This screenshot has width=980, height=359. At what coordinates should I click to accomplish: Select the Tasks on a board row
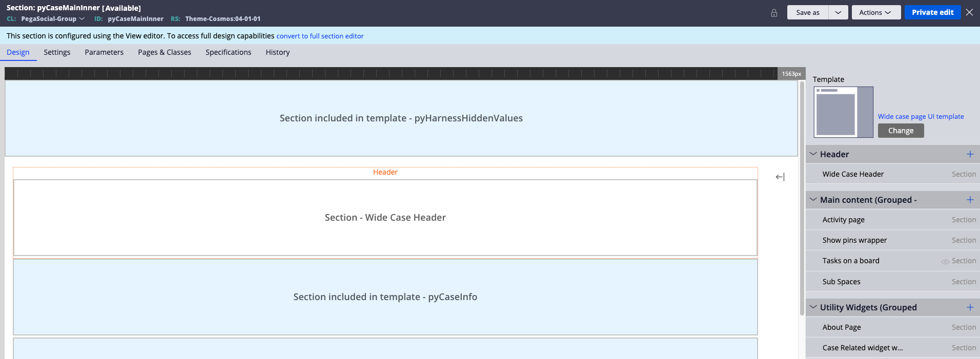[x=893, y=261]
